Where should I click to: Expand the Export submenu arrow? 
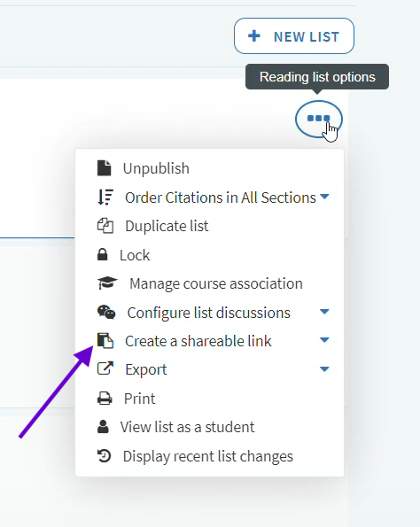(324, 369)
